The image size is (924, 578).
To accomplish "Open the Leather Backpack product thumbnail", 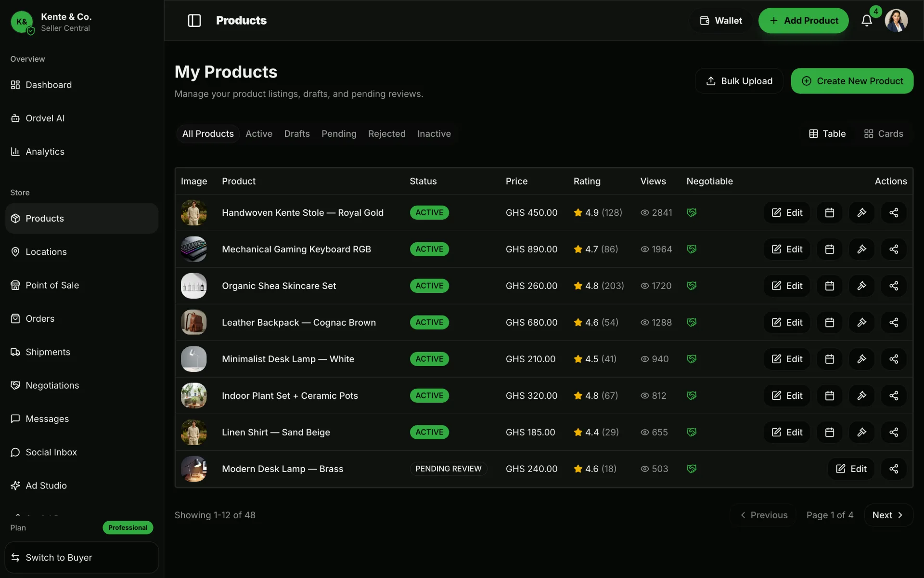I will (193, 322).
